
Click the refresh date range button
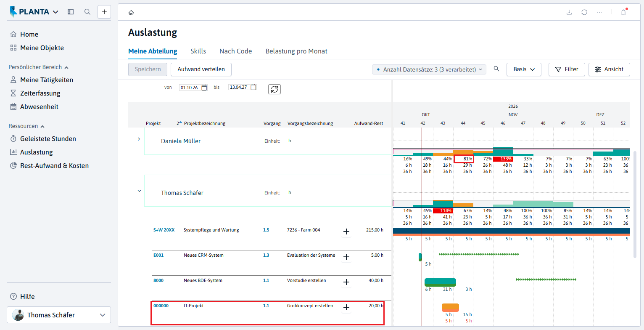point(274,89)
